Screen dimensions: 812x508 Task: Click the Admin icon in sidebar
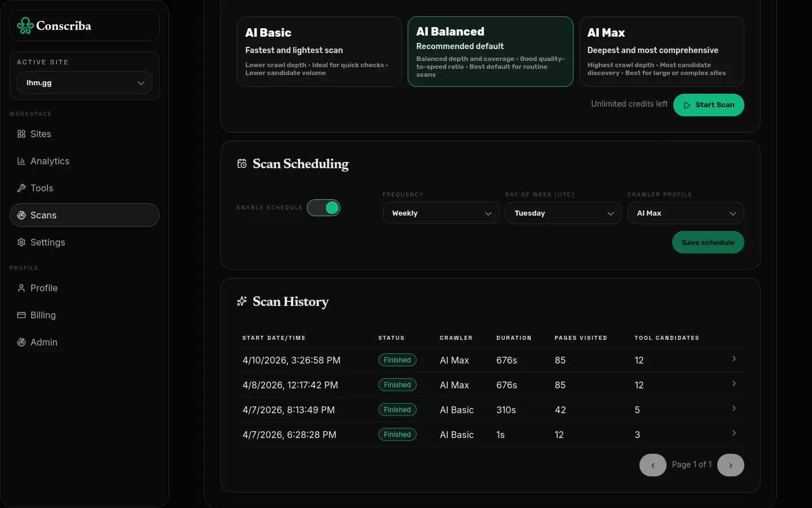(x=21, y=342)
